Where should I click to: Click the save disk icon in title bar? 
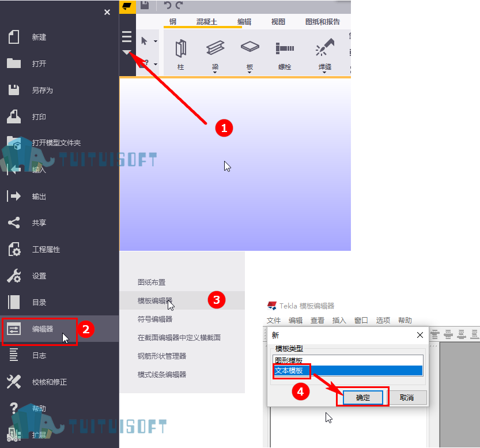click(145, 5)
